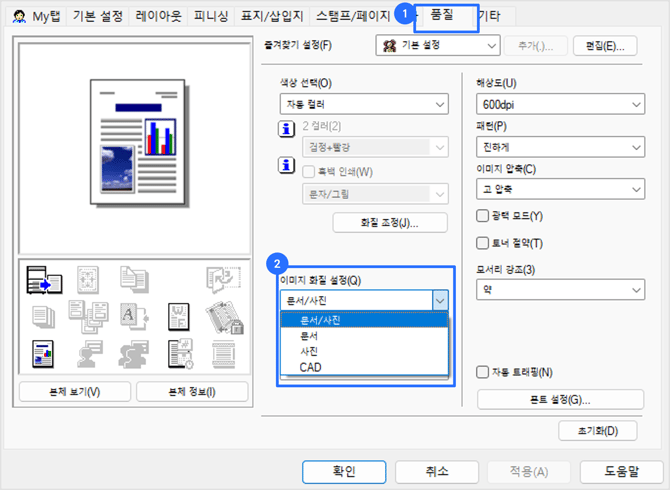Click the 본체 보기(V) button
Viewport: 670px width, 490px height.
click(x=75, y=392)
